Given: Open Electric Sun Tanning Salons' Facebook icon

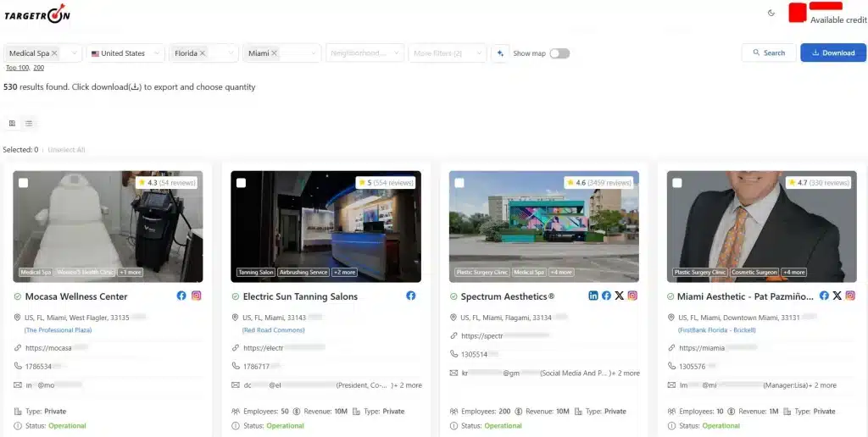Looking at the screenshot, I should [411, 296].
